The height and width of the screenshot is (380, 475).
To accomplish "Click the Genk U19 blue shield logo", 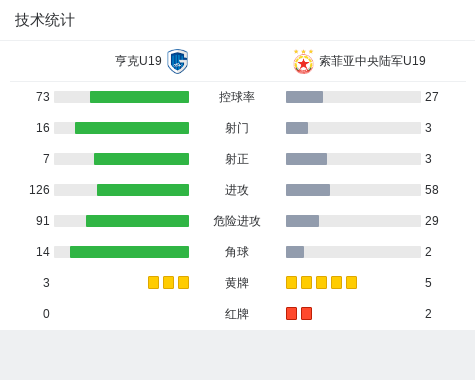I will point(178,61).
